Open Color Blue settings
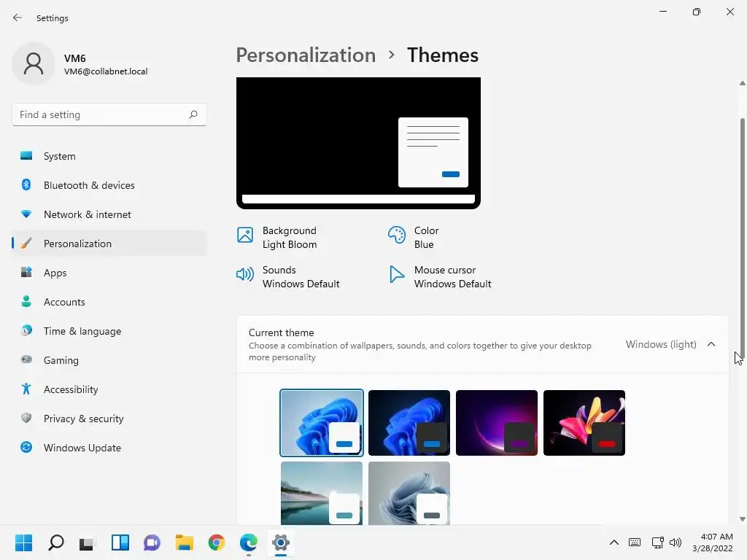The width and height of the screenshot is (747, 560). [414, 237]
